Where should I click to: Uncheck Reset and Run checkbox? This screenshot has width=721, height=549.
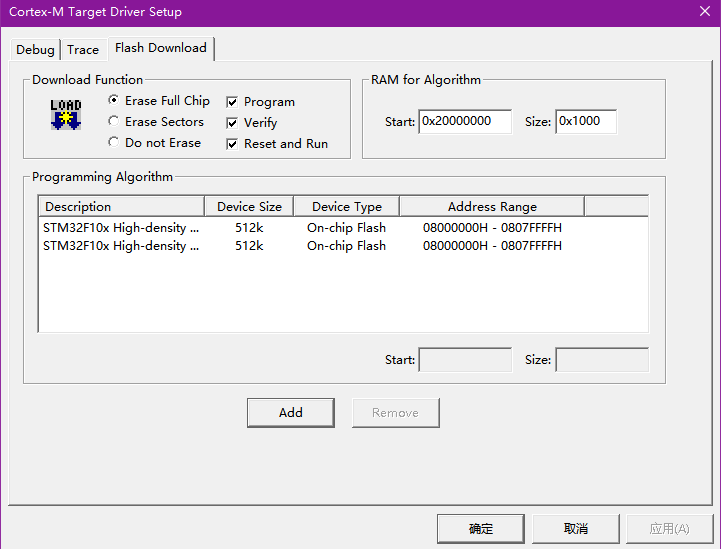coord(232,144)
